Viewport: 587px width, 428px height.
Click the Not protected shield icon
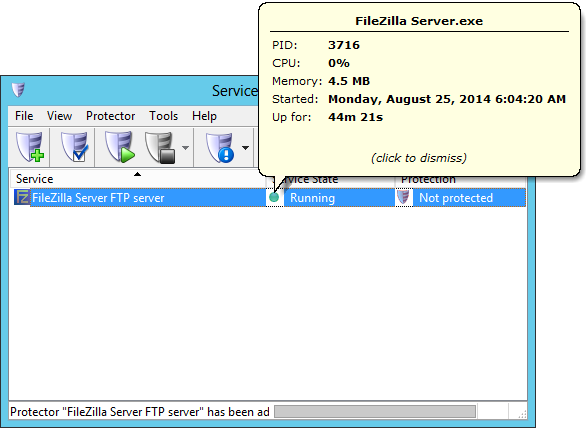pyautogui.click(x=404, y=197)
